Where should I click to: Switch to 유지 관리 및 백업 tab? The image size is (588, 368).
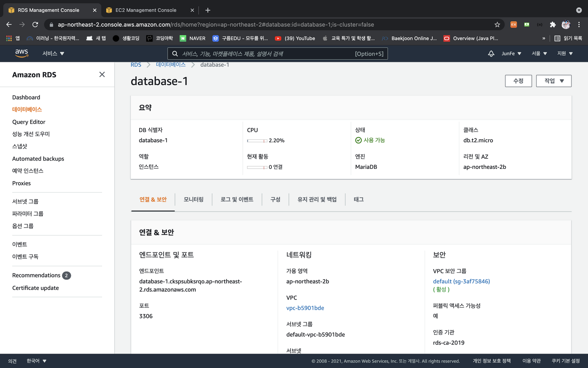[x=317, y=200]
